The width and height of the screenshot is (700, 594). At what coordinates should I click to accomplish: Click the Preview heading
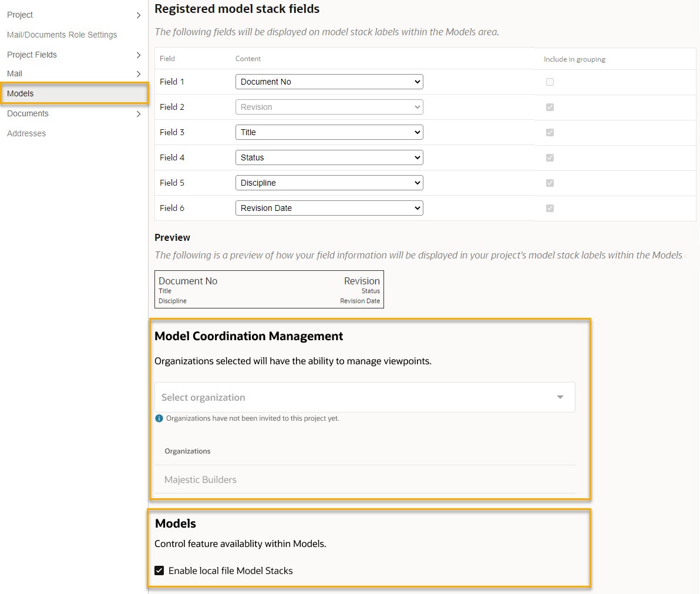[172, 237]
